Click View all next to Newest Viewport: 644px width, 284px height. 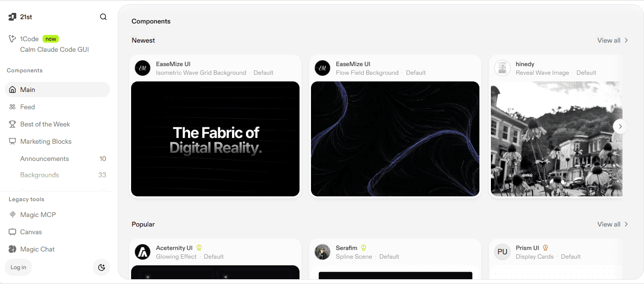(x=613, y=40)
